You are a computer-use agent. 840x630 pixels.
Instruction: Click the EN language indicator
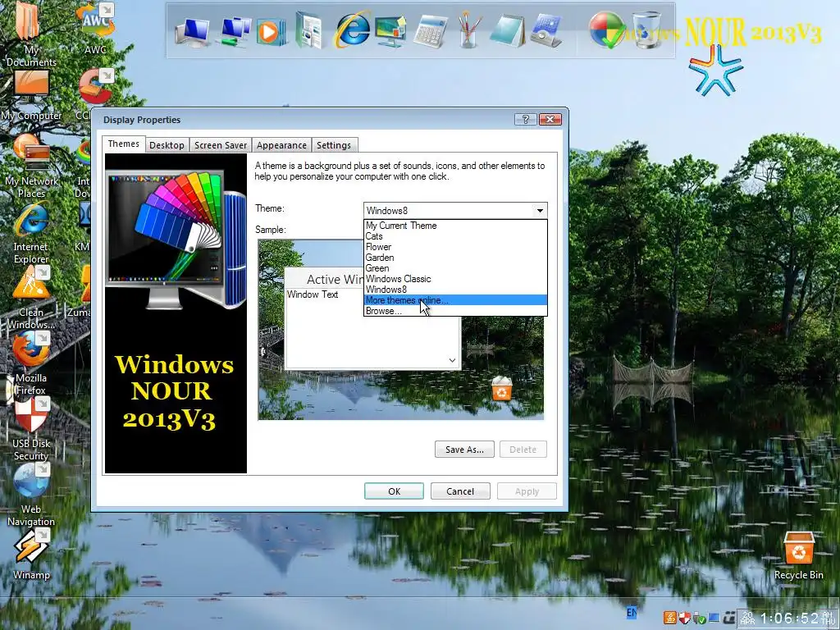coord(632,612)
